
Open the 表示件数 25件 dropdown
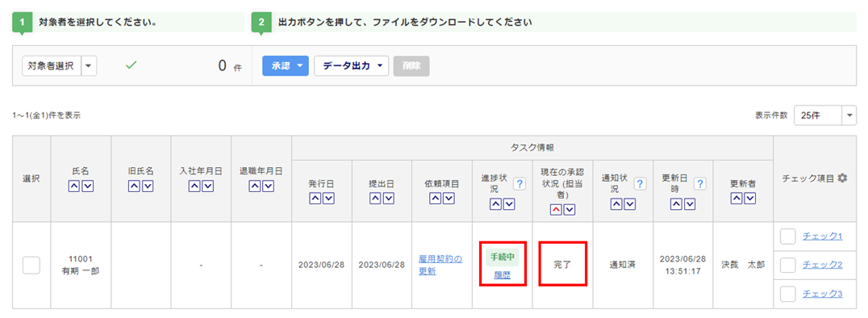(x=824, y=115)
